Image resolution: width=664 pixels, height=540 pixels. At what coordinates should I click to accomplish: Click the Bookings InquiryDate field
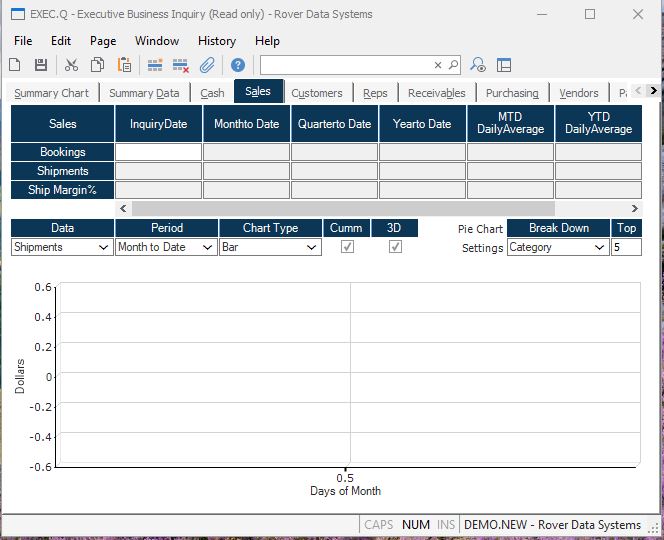(159, 152)
